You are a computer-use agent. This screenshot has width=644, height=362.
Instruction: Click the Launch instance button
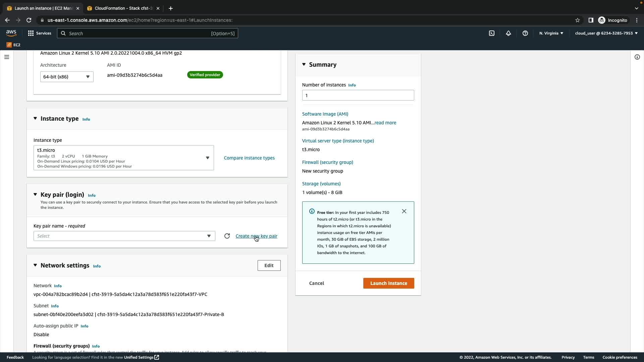coord(388,283)
